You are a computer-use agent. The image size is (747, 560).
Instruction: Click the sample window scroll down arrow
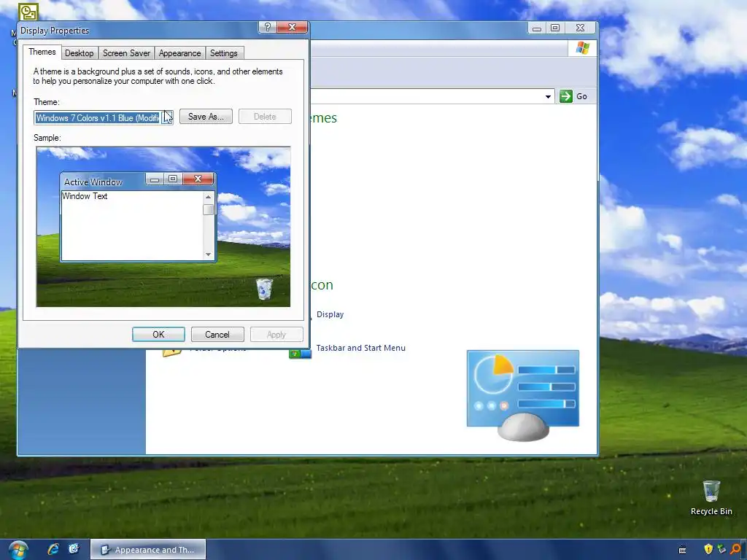(208, 254)
